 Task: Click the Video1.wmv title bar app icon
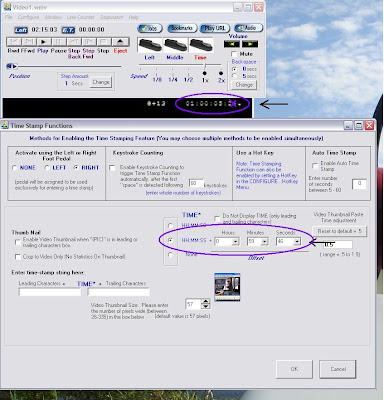(x=6, y=7)
